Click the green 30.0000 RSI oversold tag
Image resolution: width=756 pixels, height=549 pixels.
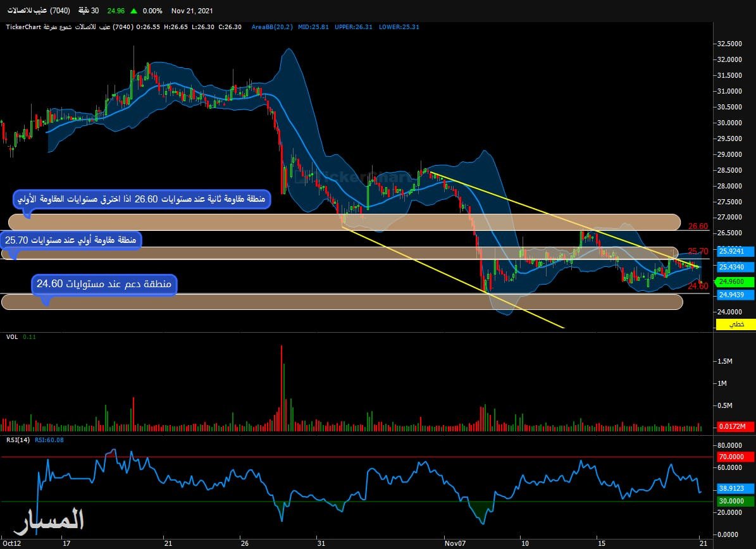tap(734, 501)
